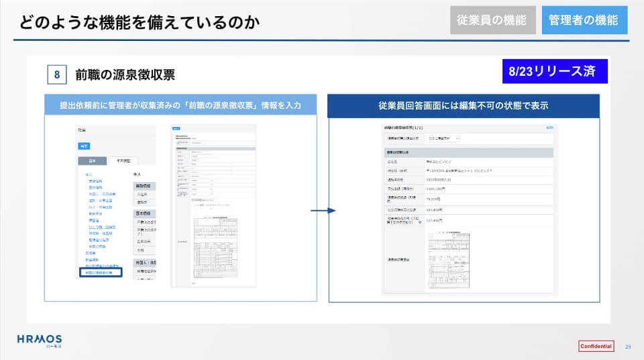Click the numbered 8 box icon
Screen dimensions: 644x360
[x=56, y=75]
